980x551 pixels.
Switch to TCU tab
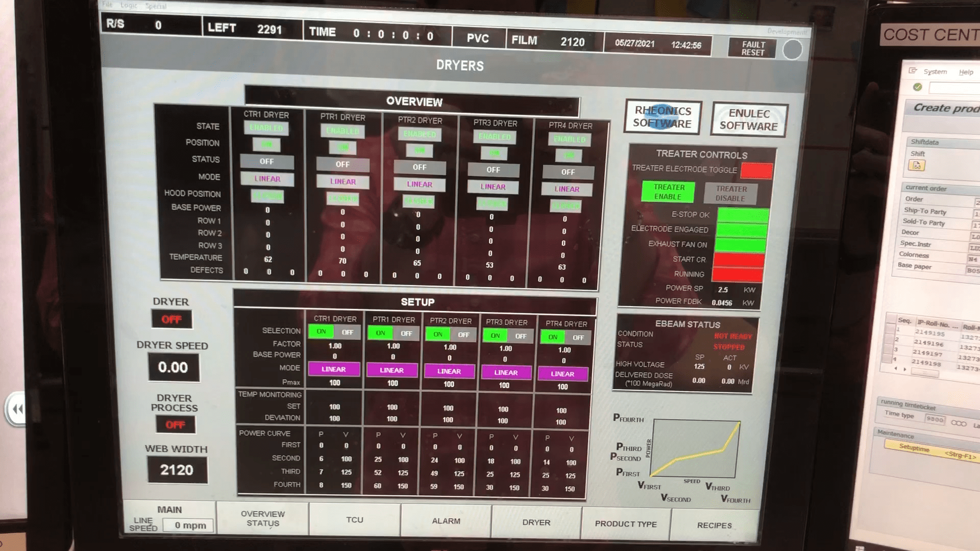(355, 520)
